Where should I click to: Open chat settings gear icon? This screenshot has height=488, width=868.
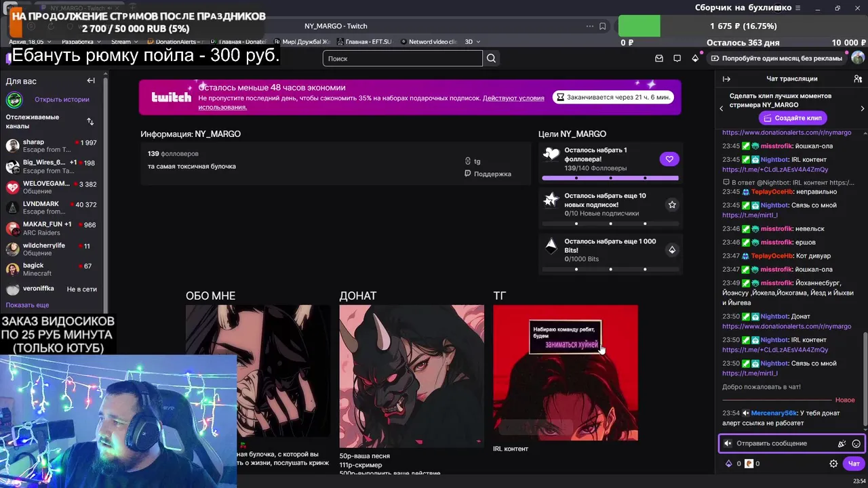pyautogui.click(x=833, y=464)
